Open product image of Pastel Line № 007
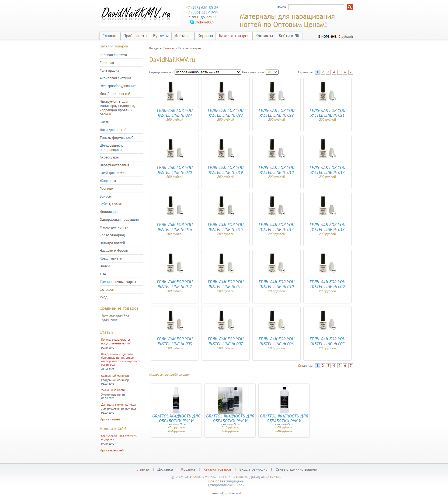This screenshot has width=448, height=501. pyautogui.click(x=225, y=320)
